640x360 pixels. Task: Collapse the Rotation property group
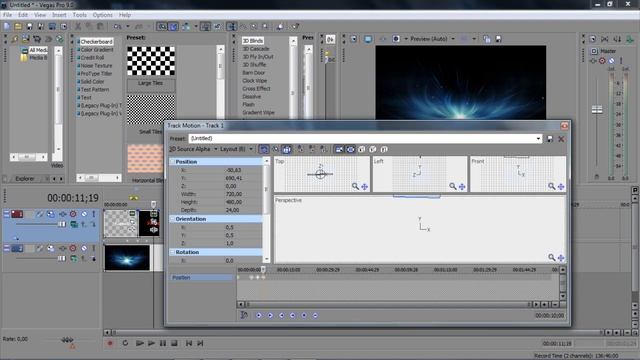172,252
